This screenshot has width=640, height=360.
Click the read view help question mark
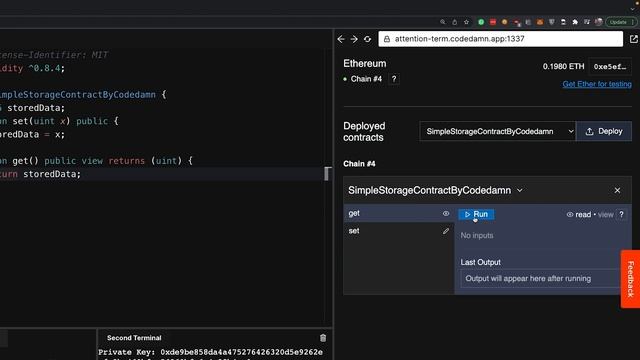[x=621, y=214]
